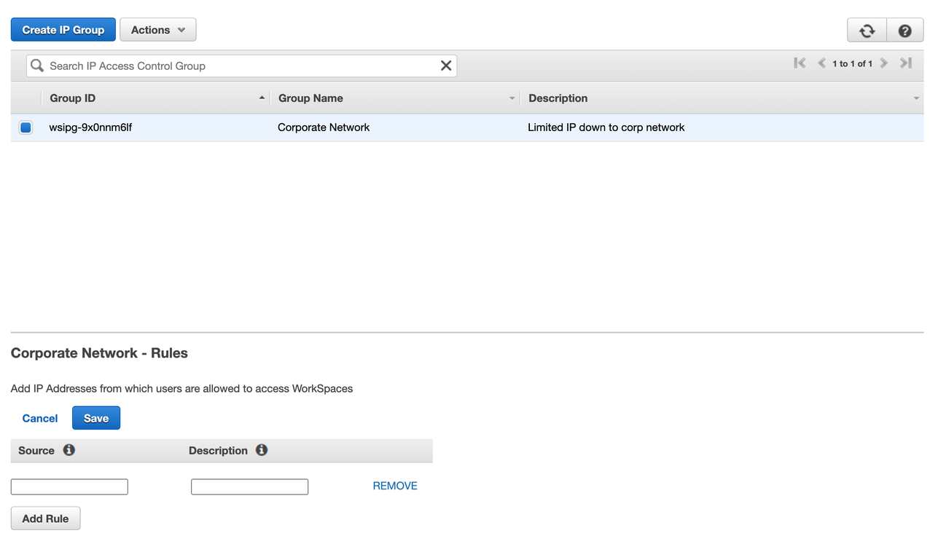Click inside the Source input field
This screenshot has height=560, width=930.
(x=69, y=486)
